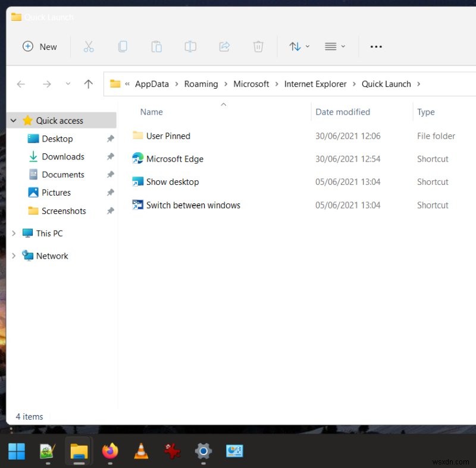Click the Copy icon in the toolbar
Viewport: 476px width, 468px height.
point(123,46)
